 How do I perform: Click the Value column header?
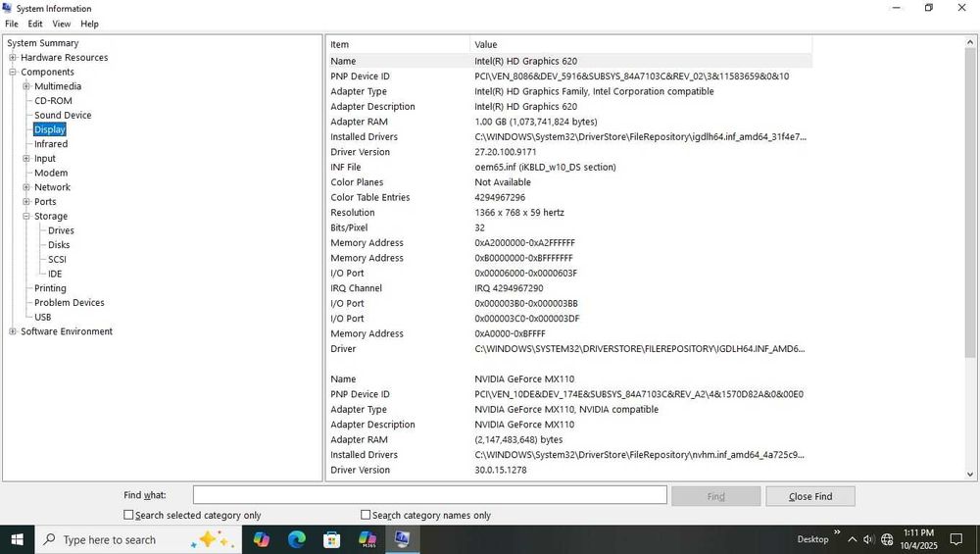tap(641, 44)
